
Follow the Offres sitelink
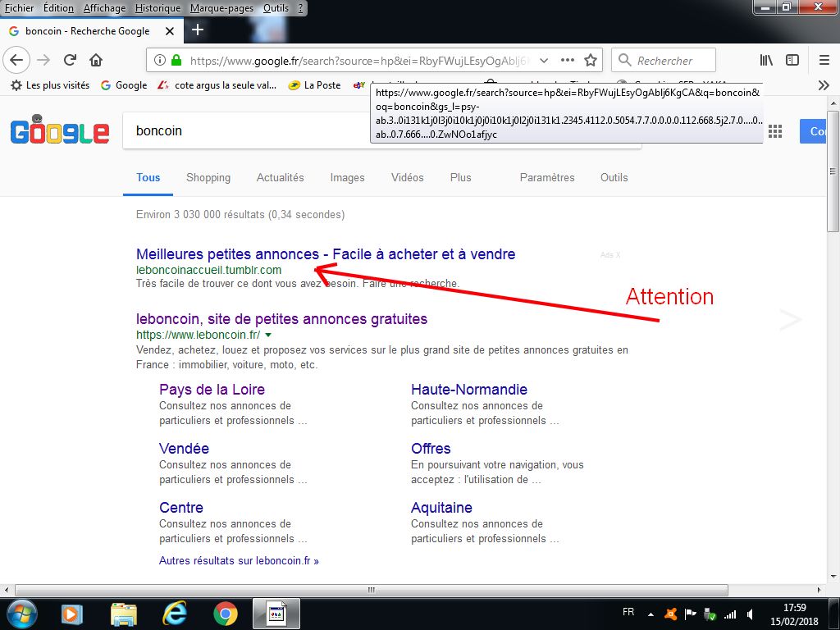[431, 449]
